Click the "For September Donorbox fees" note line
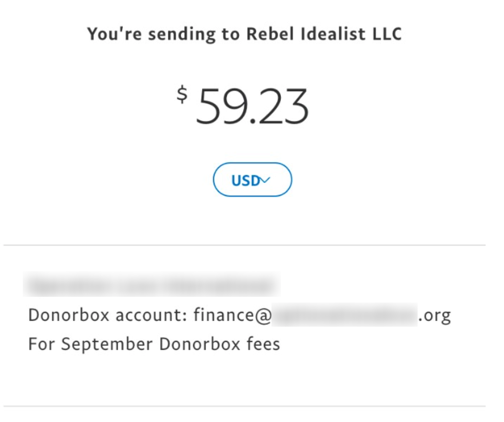Image resolution: width=504 pixels, height=422 pixels. [154, 344]
